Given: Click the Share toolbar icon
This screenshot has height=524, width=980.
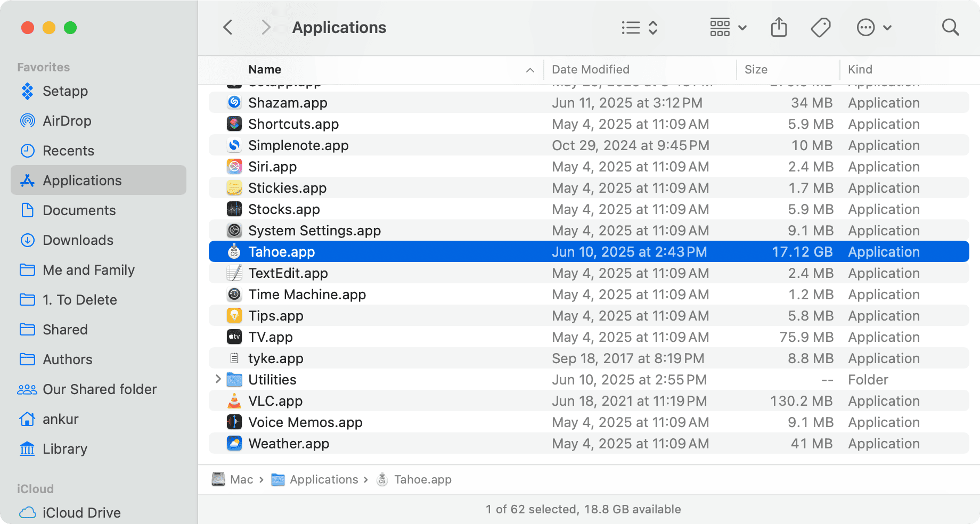Looking at the screenshot, I should click(779, 27).
